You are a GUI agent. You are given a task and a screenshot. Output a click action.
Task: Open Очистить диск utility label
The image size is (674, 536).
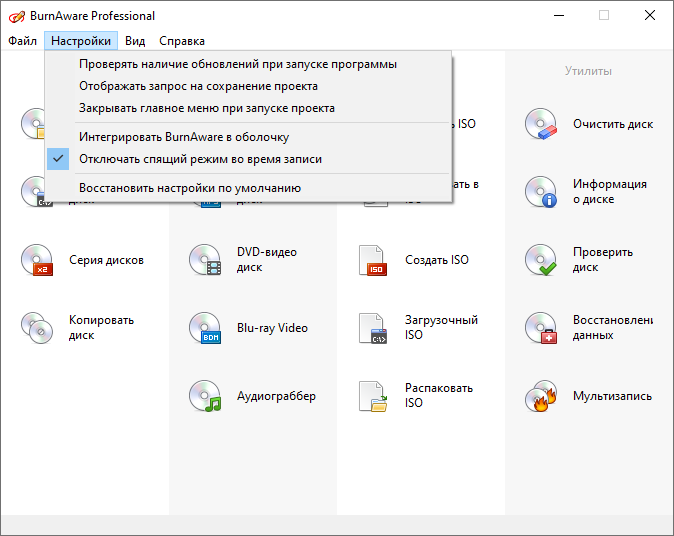point(613,124)
